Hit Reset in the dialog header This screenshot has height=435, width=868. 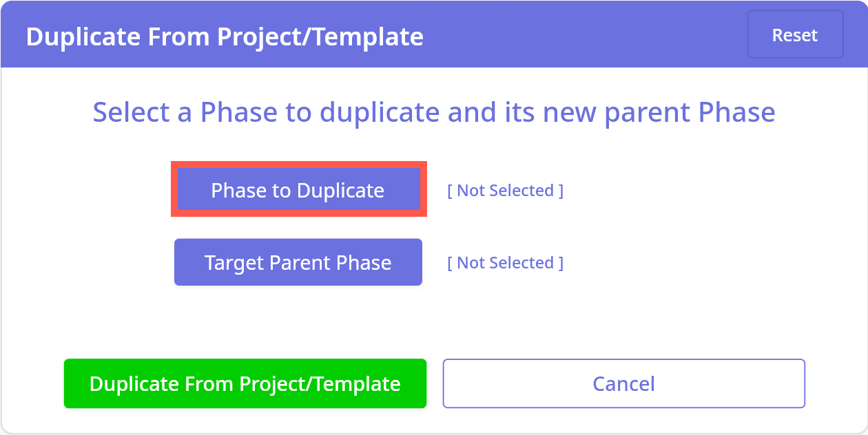click(x=795, y=34)
